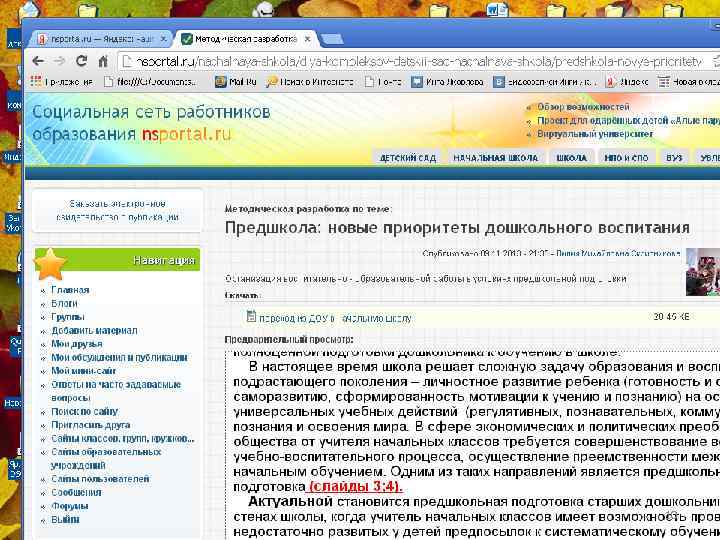Click Добавить материал in the navigation
This screenshot has height=540, width=720.
pyautogui.click(x=94, y=331)
